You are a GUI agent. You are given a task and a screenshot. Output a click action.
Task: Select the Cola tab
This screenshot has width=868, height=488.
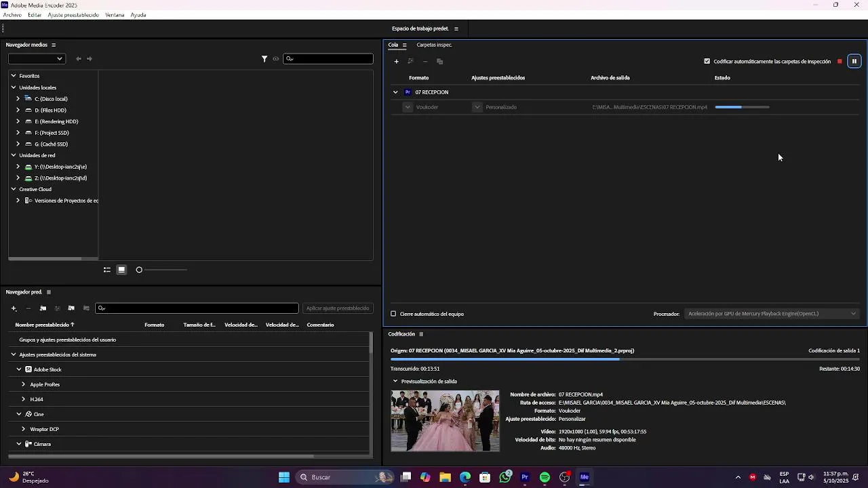click(x=393, y=45)
